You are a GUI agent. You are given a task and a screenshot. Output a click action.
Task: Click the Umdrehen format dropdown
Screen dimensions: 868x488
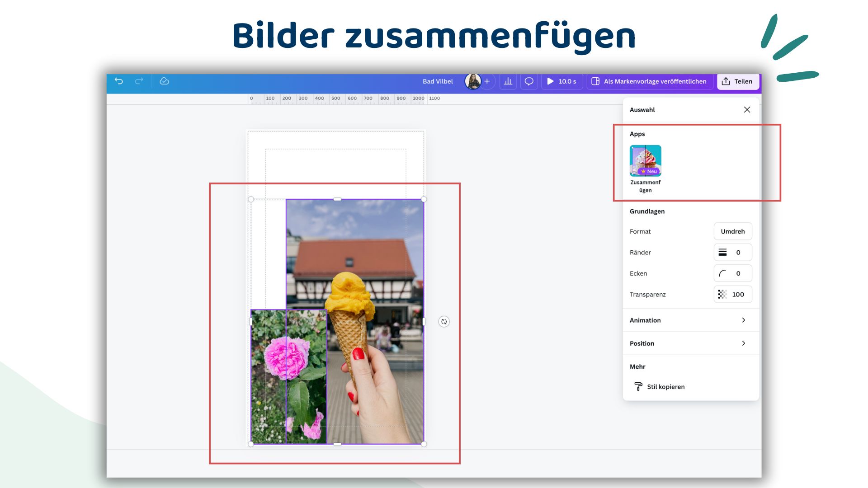tap(733, 231)
